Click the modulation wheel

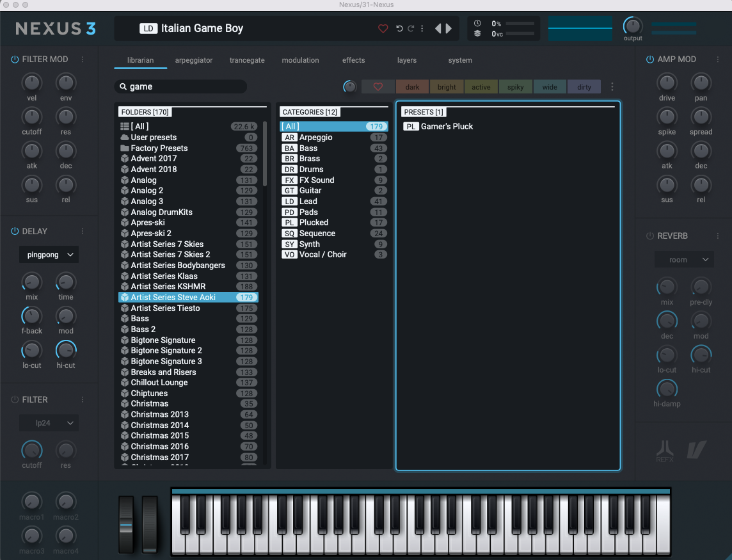click(150, 525)
